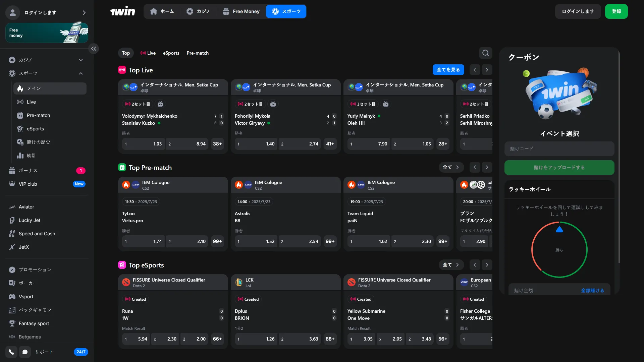The height and width of the screenshot is (362, 644).
Task: Open Speed and Cash game
Action: coord(37,234)
